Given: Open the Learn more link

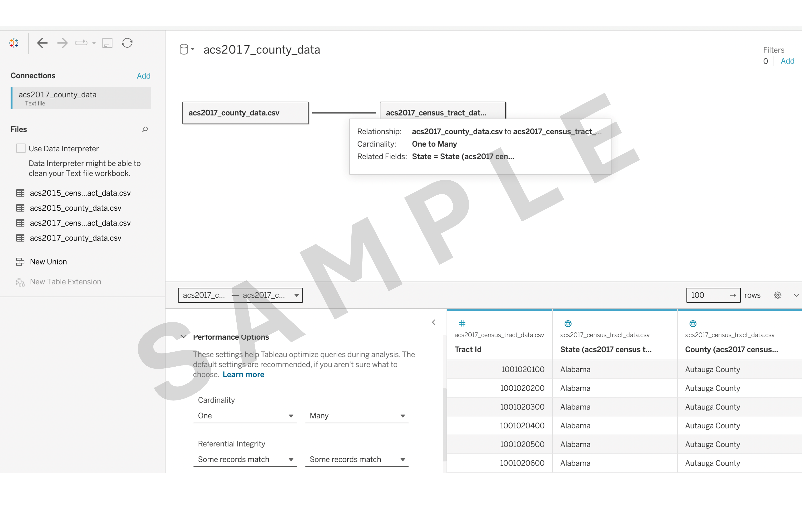Looking at the screenshot, I should click(243, 374).
